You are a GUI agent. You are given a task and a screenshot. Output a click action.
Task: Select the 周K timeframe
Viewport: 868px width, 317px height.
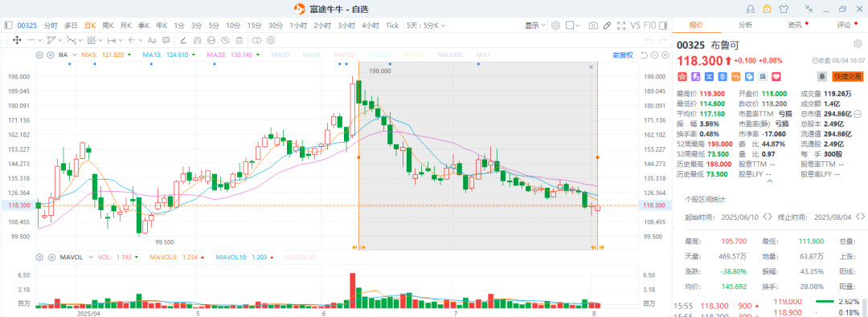click(x=108, y=26)
